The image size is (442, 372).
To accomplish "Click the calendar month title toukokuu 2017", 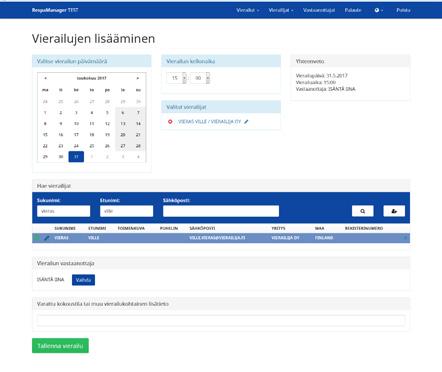I will click(91, 78).
